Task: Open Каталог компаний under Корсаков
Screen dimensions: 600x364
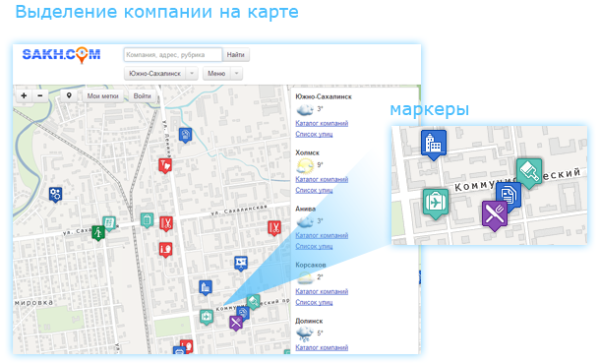Action: [x=322, y=291]
